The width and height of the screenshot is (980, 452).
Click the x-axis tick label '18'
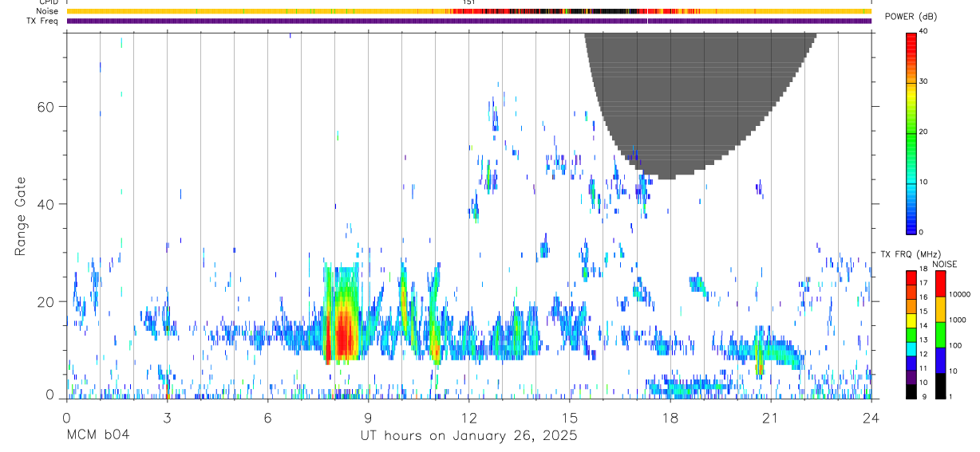point(670,417)
